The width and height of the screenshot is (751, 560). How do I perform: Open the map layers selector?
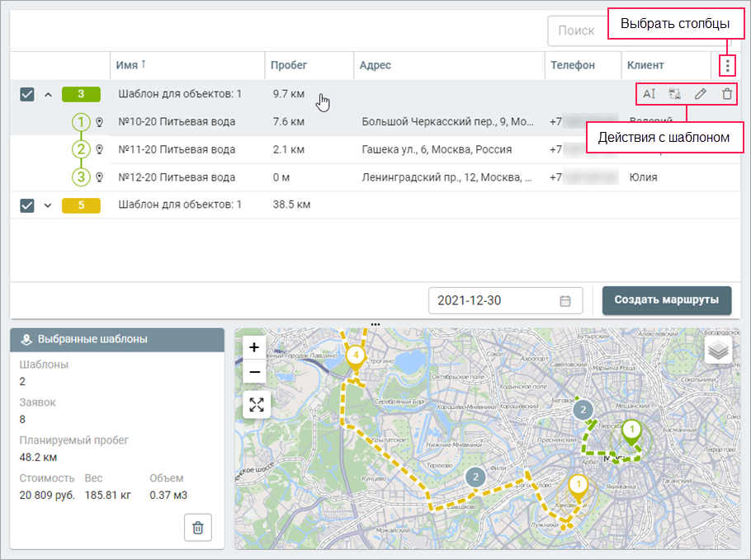(x=719, y=350)
